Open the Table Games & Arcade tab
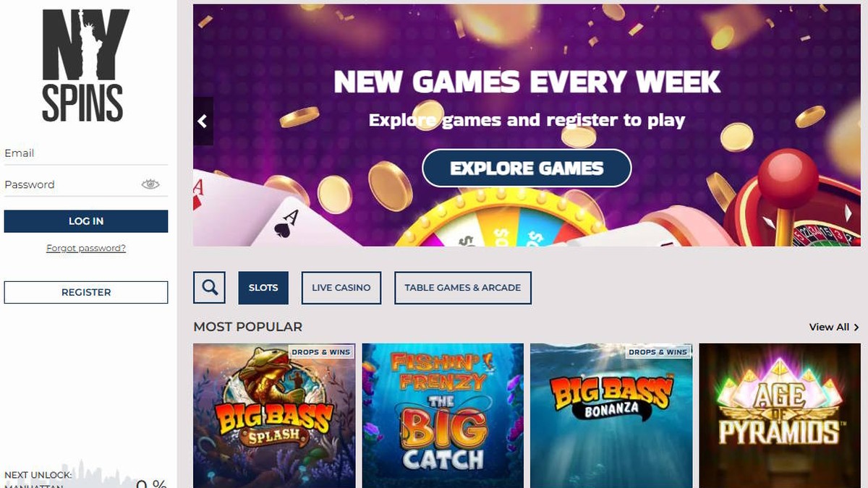868x488 pixels. pos(463,288)
